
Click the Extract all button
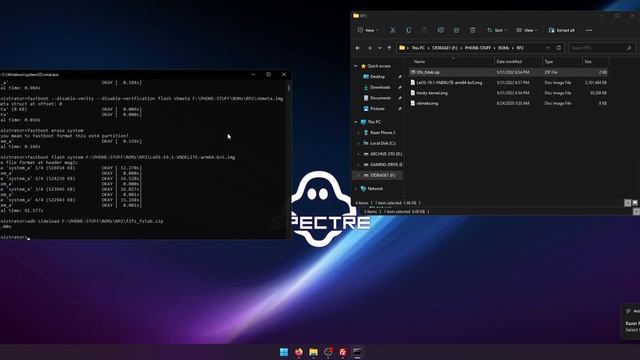[562, 30]
